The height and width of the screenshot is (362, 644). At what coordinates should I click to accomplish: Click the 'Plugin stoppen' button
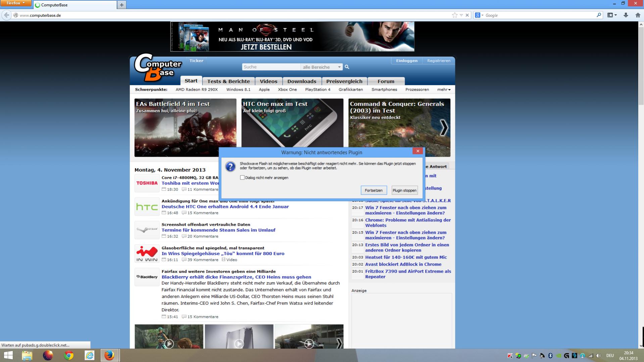point(404,190)
